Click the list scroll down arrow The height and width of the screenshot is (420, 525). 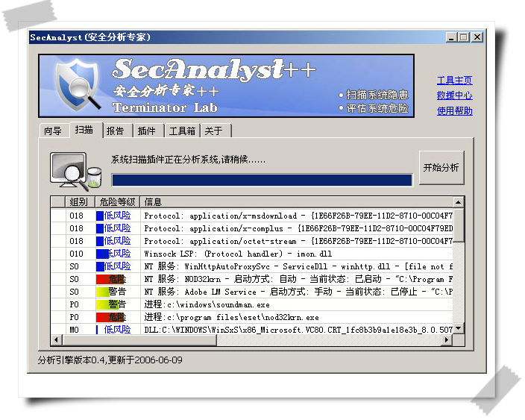[x=459, y=328]
